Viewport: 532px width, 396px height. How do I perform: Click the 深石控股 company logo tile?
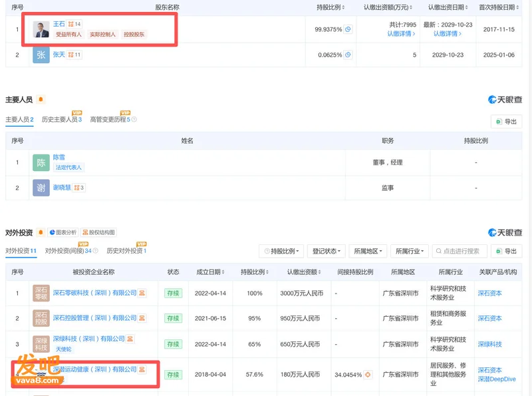pyautogui.click(x=41, y=318)
